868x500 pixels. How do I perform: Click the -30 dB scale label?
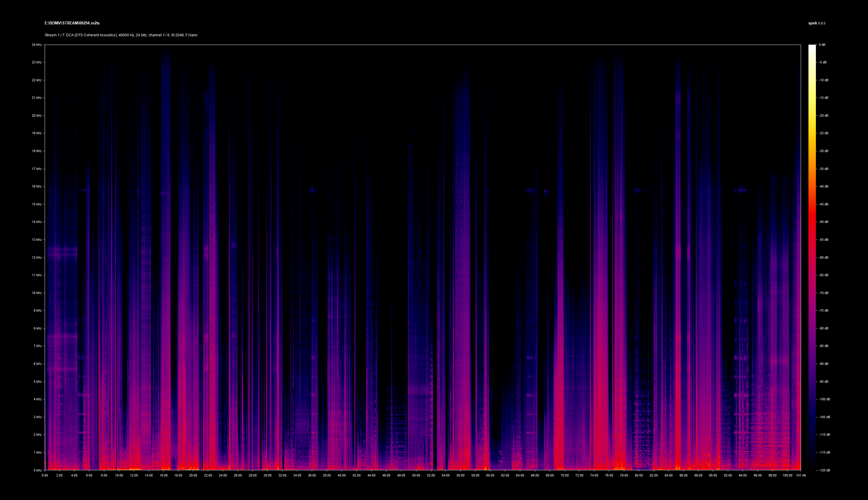pos(823,151)
